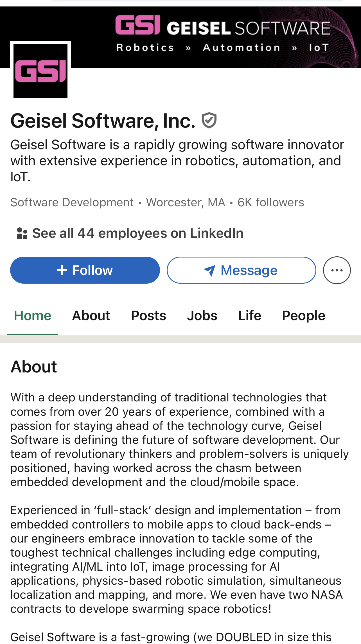Open the three-dot more options menu

(x=337, y=270)
